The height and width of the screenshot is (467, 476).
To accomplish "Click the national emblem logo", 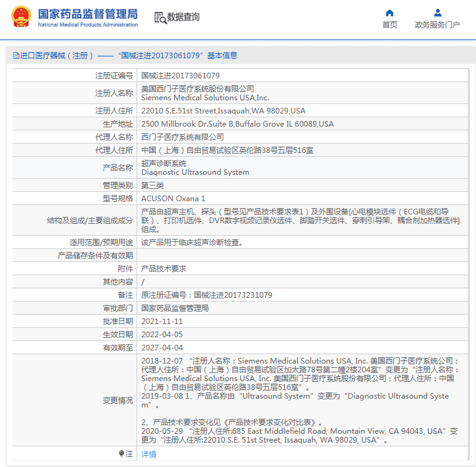I will 21,17.
